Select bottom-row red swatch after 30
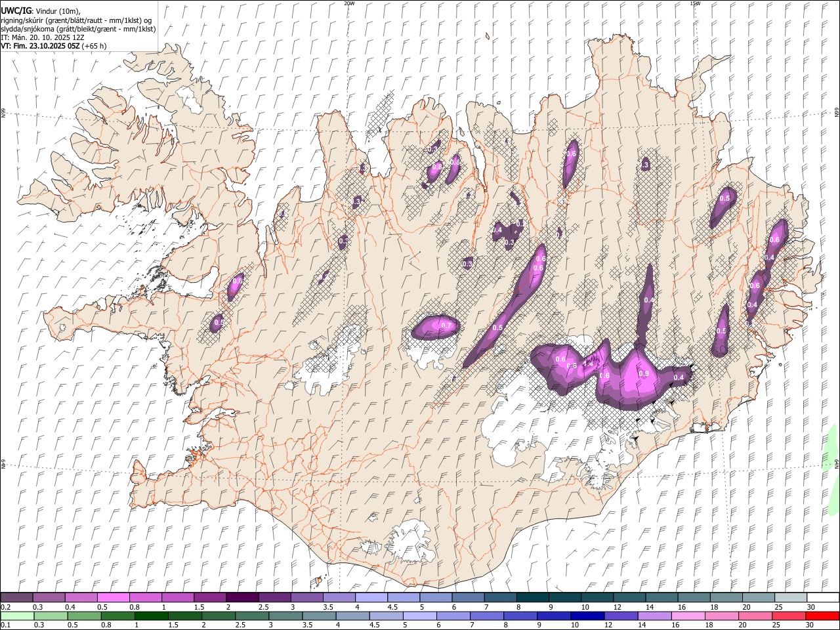The width and height of the screenshot is (840, 630). tap(822, 616)
